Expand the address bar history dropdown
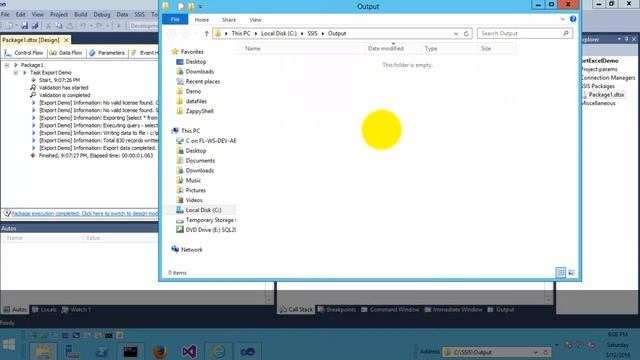The image size is (640, 360). [456, 33]
